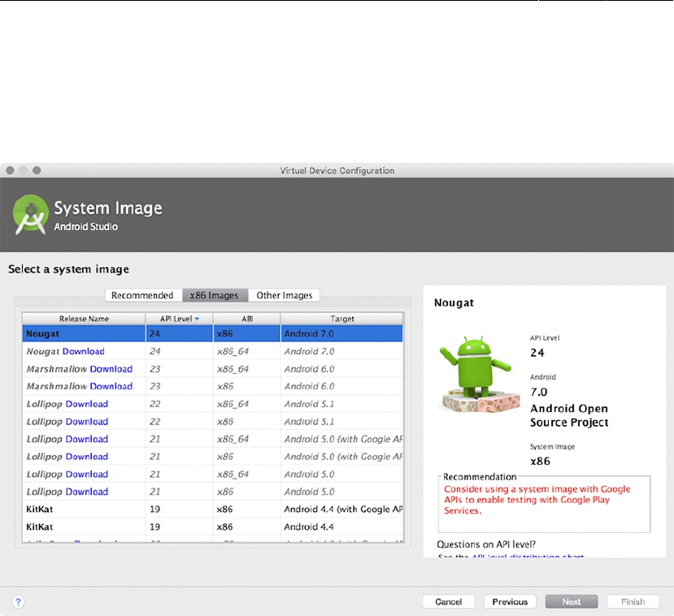Image resolution: width=674 pixels, height=616 pixels.
Task: Click API level 24 in Nougat x86_64 row
Action: 154,351
